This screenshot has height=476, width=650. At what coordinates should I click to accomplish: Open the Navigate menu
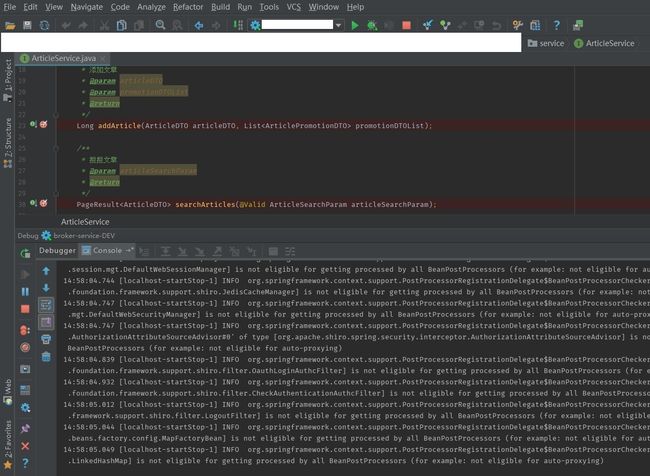tap(86, 7)
